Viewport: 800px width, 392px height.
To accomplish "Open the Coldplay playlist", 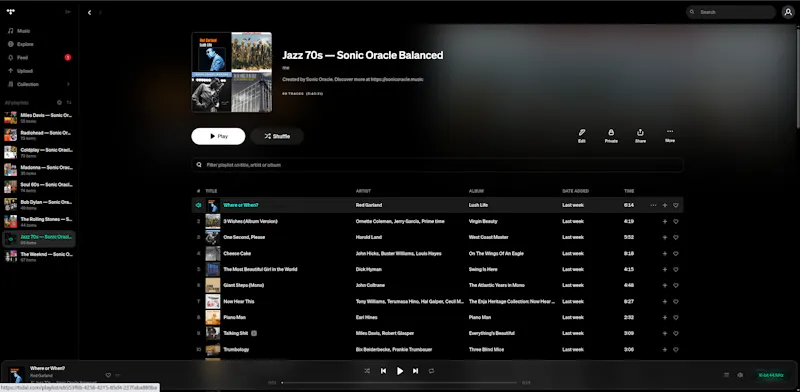I will pyautogui.click(x=39, y=153).
